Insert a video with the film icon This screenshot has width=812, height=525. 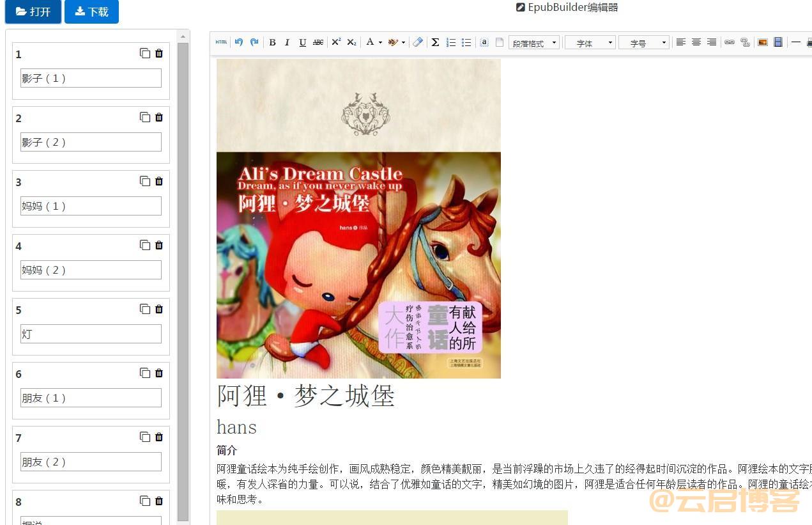click(778, 42)
